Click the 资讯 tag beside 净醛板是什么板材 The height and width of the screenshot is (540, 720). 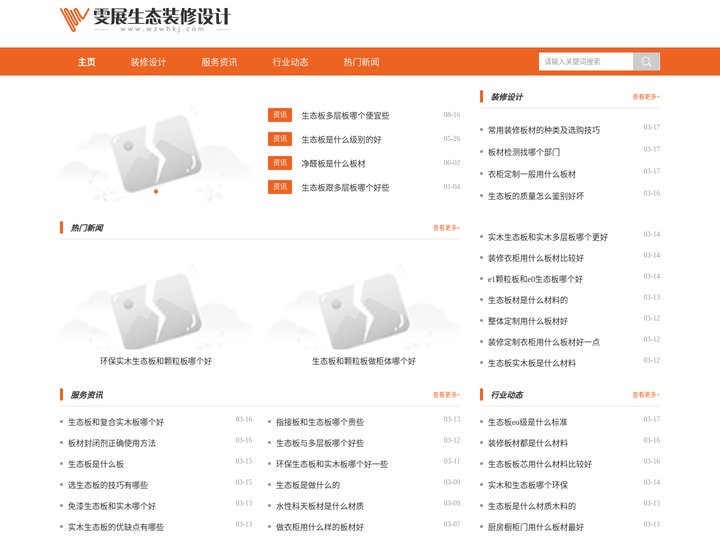(280, 163)
